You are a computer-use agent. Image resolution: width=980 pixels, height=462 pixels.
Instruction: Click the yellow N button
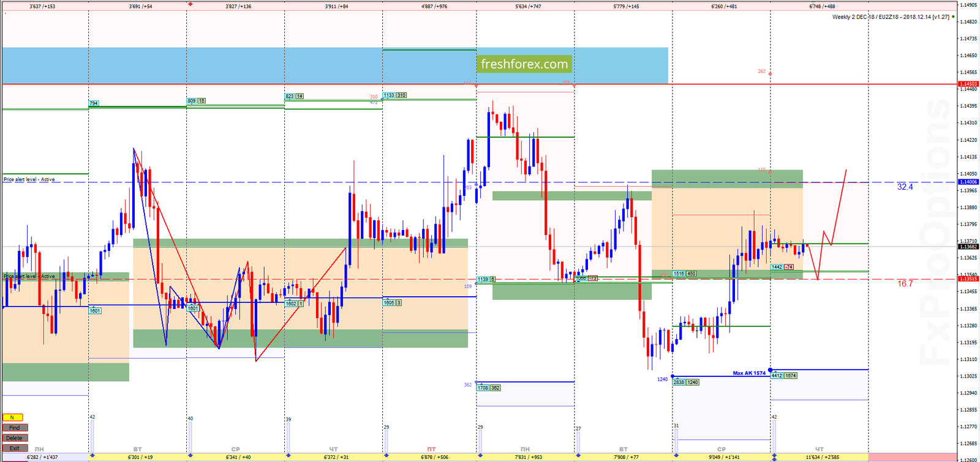[x=12, y=417]
